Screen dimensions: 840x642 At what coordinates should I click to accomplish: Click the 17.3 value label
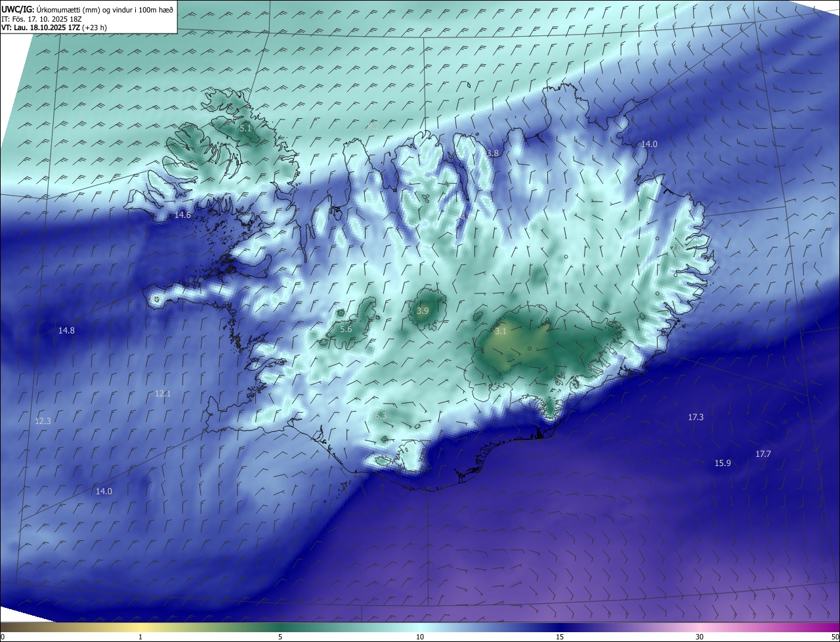(696, 417)
